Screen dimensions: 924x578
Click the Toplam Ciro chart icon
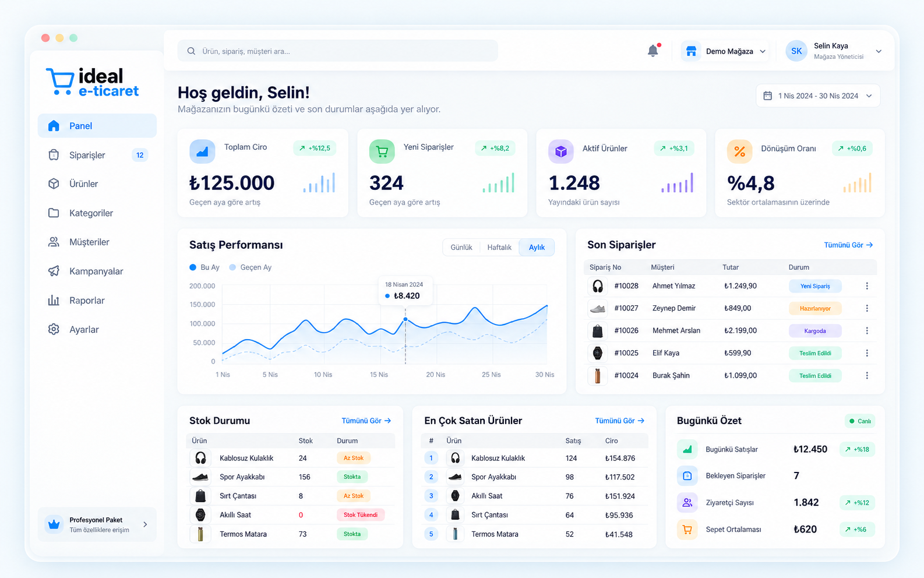tap(202, 151)
